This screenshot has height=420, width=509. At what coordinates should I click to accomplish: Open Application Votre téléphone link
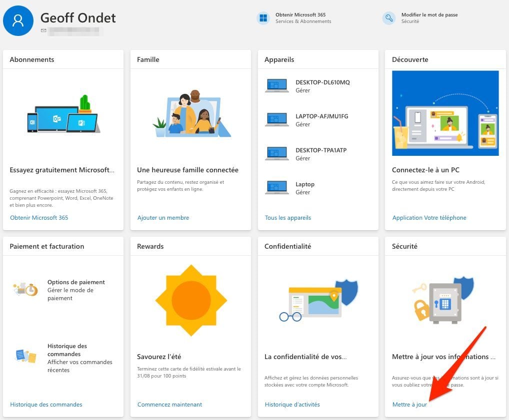point(429,218)
